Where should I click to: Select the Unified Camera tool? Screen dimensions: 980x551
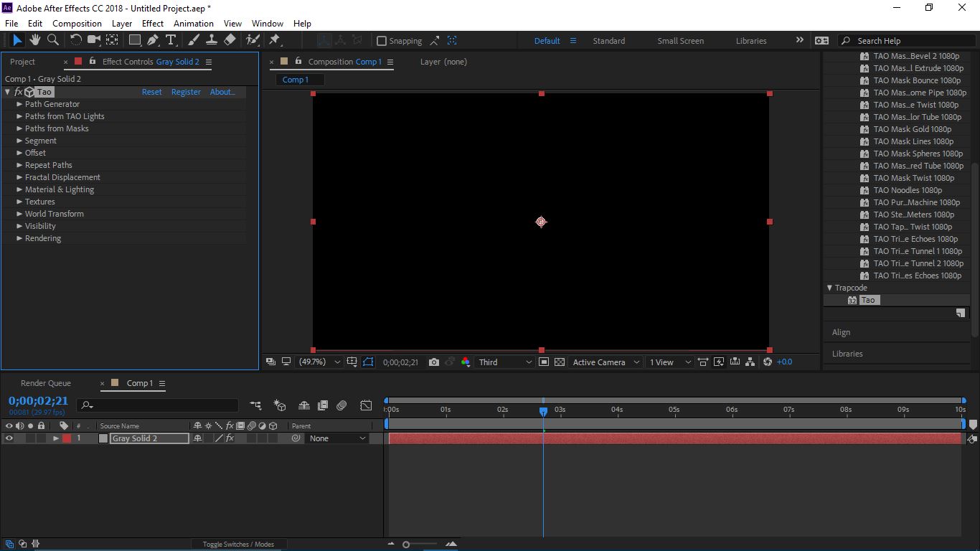[94, 40]
